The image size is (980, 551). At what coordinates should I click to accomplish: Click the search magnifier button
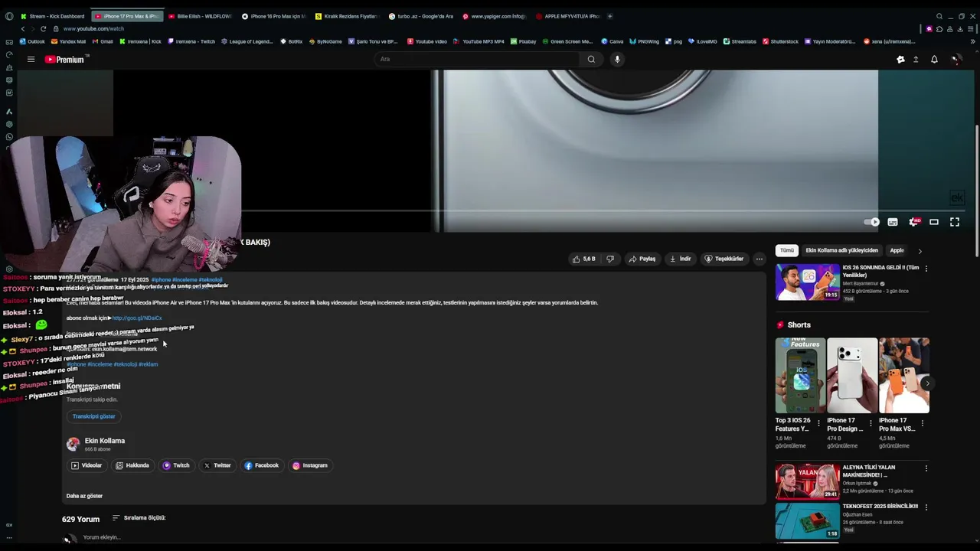[x=591, y=59]
